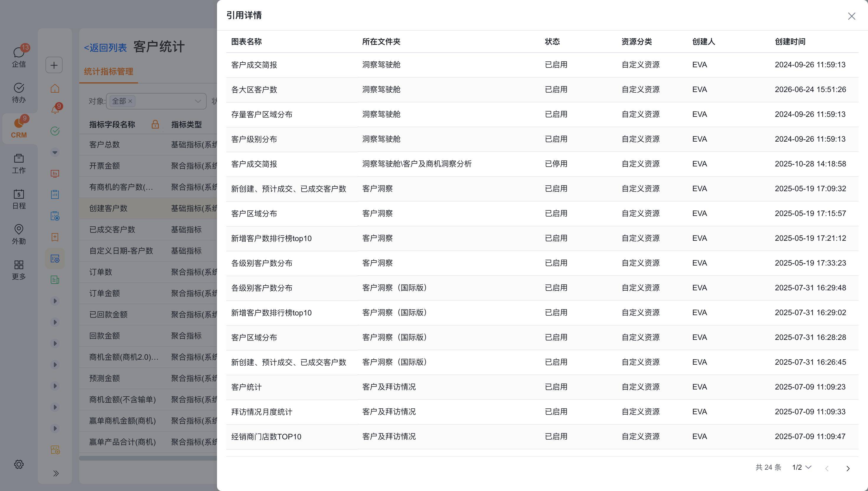Select the 统计指标管理 tab
This screenshot has width=868, height=491.
pyautogui.click(x=108, y=71)
